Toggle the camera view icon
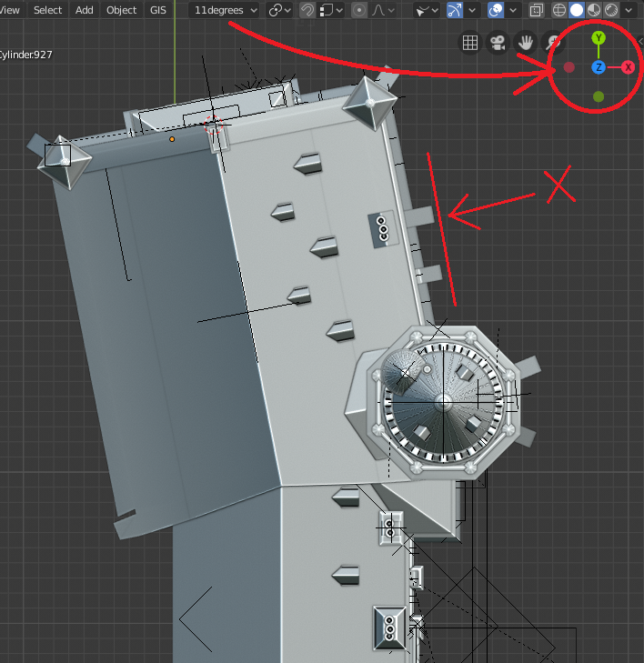Screen dimensions: 644x663 (x=498, y=42)
